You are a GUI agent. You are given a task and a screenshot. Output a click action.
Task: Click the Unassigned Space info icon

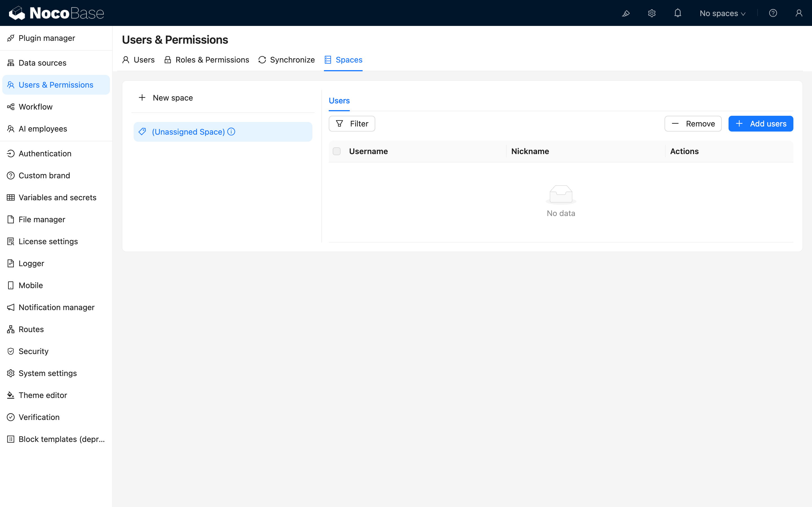[x=231, y=132]
